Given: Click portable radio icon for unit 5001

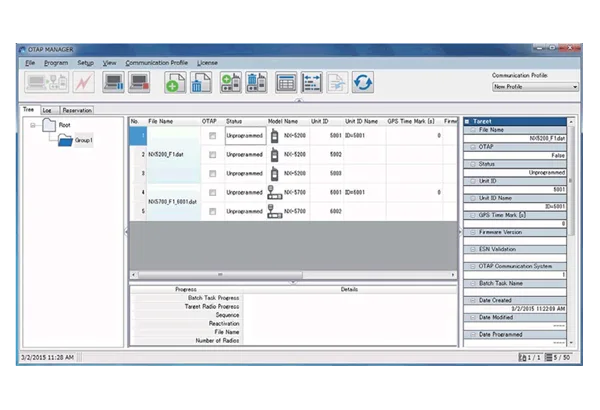Looking at the screenshot, I should [x=274, y=136].
